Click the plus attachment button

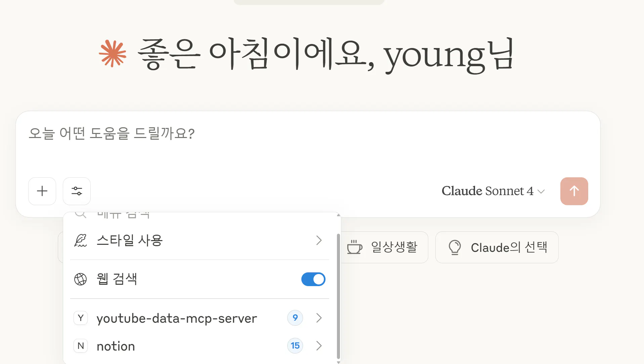pos(42,191)
